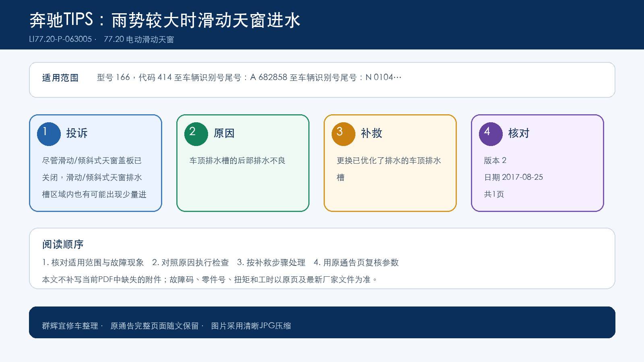Screen dimensions: 644x362
Task: Click step 3. 按补救步骤处理
Action: pos(271,263)
